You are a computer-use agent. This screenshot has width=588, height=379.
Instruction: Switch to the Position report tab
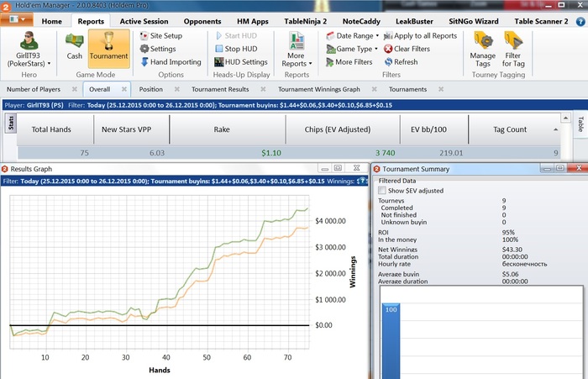point(150,89)
